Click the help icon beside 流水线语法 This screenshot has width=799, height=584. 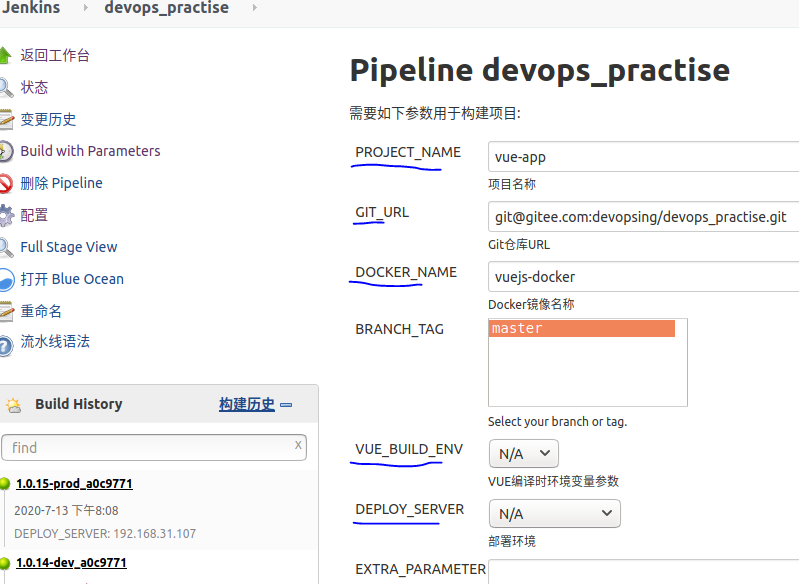(6, 346)
